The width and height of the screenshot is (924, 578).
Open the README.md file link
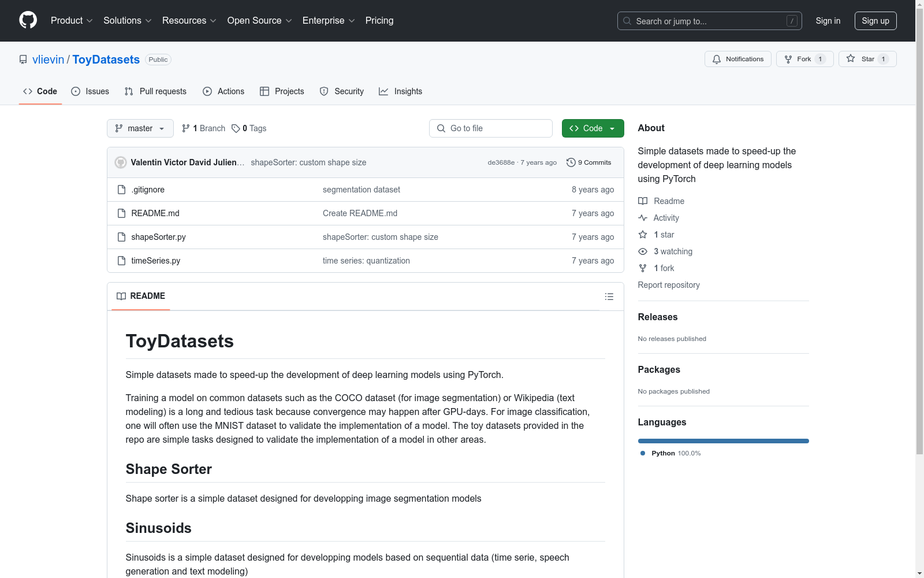[x=155, y=213]
